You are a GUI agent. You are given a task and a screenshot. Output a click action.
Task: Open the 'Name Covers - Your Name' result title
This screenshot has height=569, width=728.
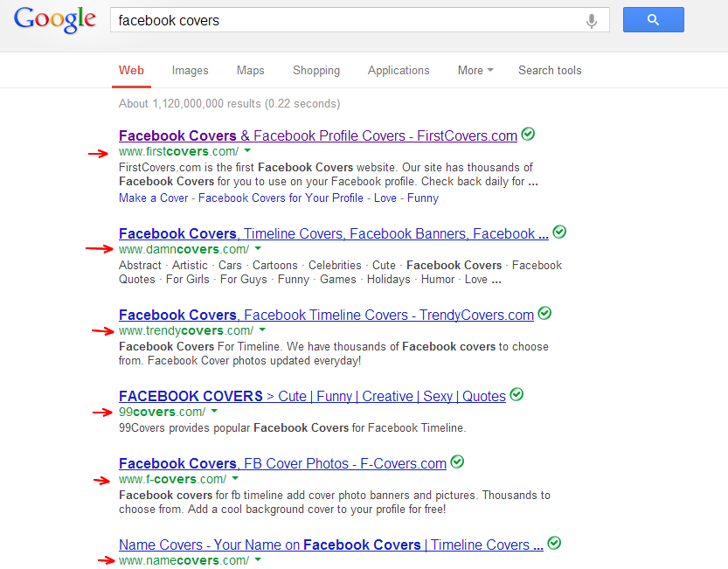331,545
